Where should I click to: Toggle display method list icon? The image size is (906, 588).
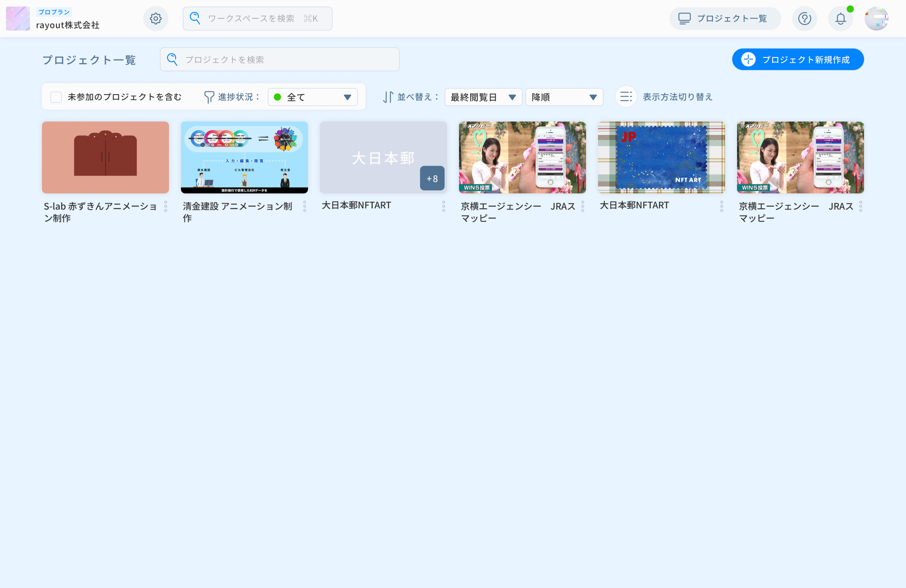[626, 97]
